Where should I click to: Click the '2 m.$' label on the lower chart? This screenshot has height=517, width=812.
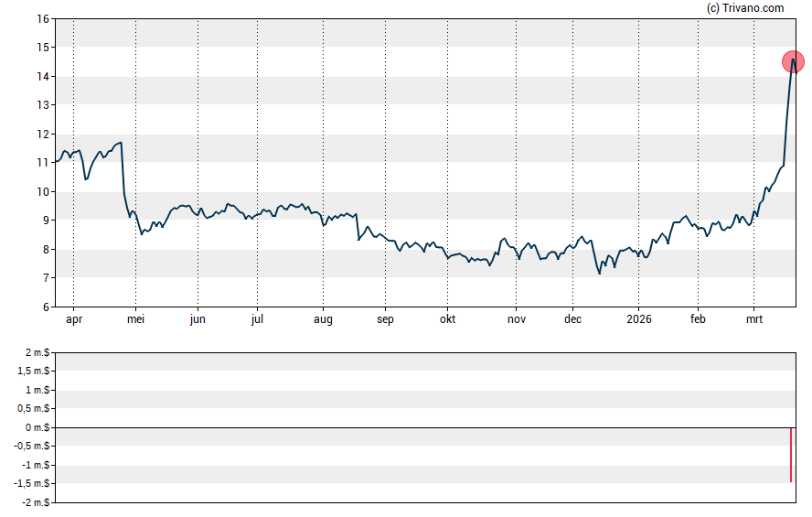tap(38, 352)
